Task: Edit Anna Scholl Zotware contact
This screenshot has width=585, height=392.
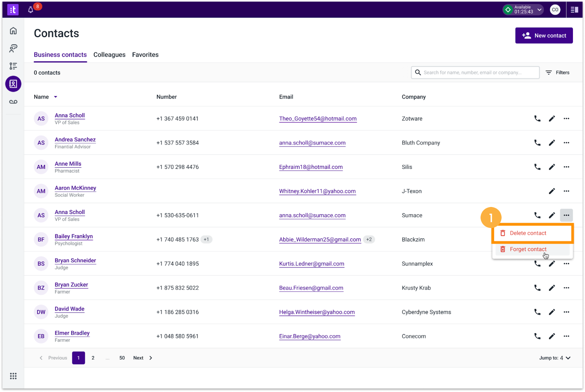Action: point(552,118)
